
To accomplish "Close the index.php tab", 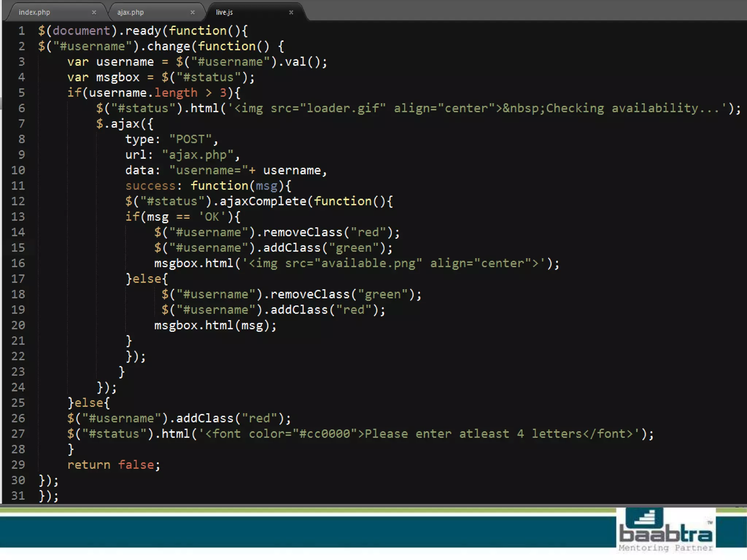I will [94, 12].
